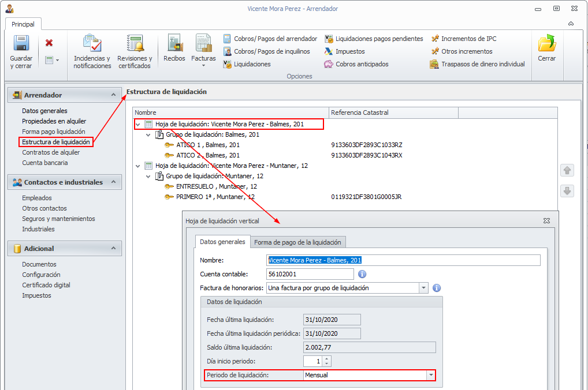Click the Cobros anticipados piggy bank
The image size is (588, 390).
pos(329,64)
